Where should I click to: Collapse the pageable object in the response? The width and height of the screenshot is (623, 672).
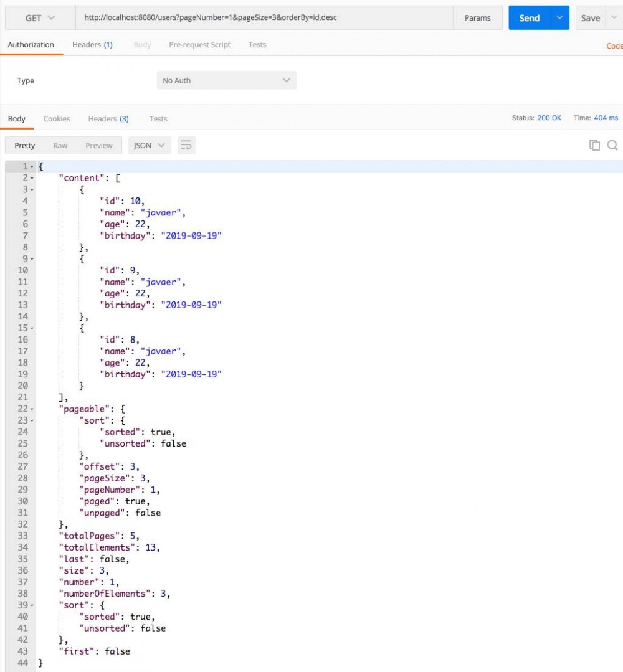[x=31, y=409]
